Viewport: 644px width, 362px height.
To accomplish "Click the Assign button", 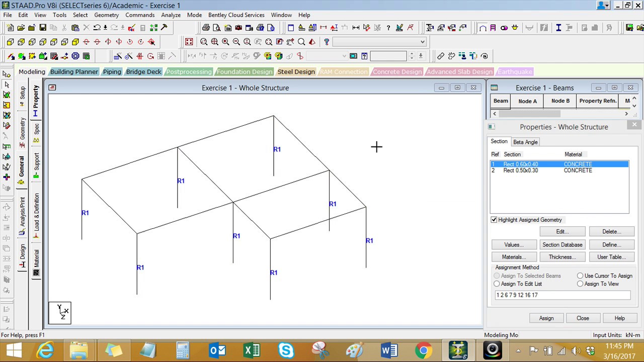I will click(546, 318).
